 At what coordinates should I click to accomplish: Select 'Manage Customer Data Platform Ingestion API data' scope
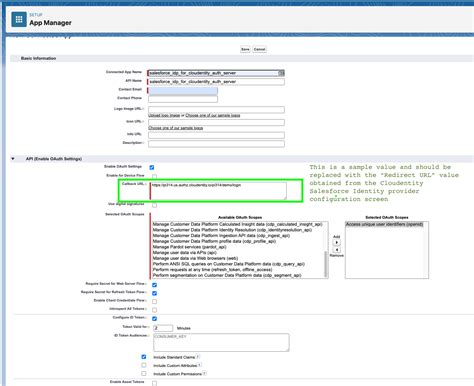(221, 236)
